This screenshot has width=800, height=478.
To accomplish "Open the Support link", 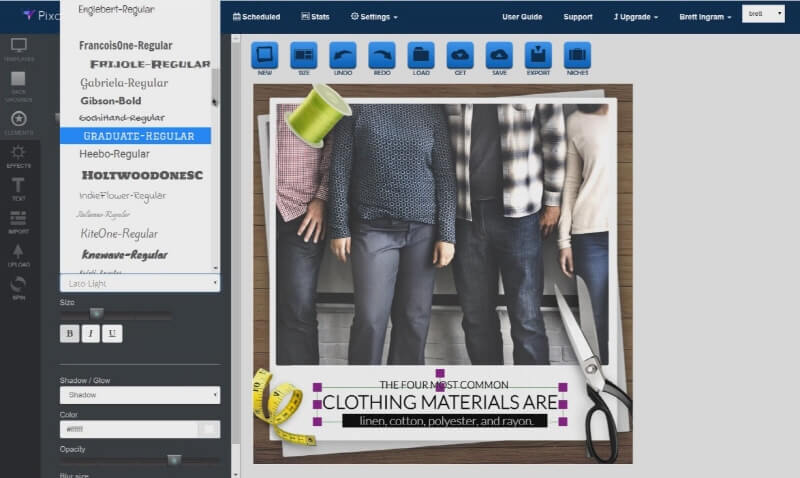I will pos(578,17).
